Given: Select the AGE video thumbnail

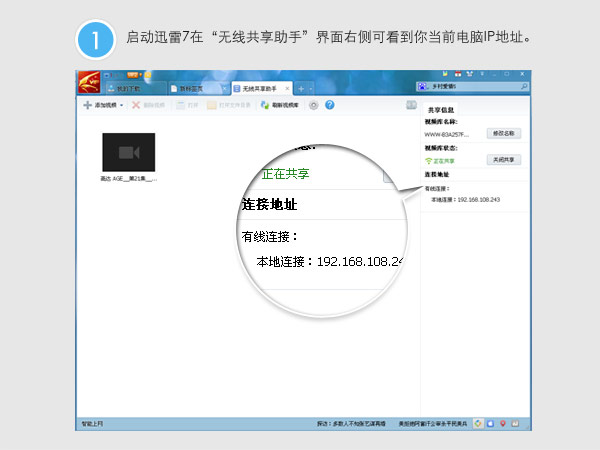Looking at the screenshot, I should click(x=129, y=151).
